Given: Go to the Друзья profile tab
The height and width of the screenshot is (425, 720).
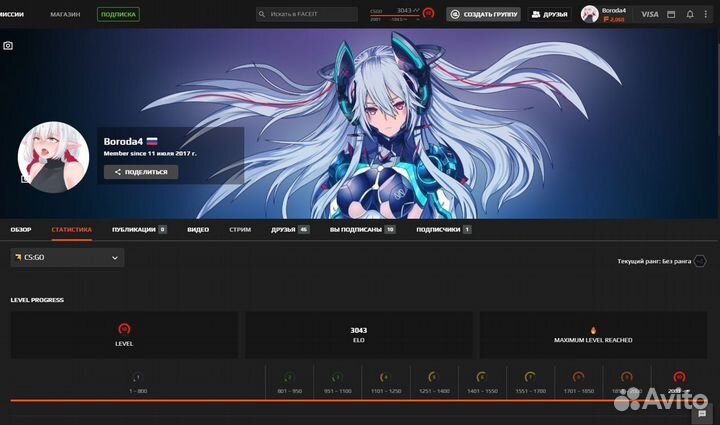Looking at the screenshot, I should coord(289,229).
